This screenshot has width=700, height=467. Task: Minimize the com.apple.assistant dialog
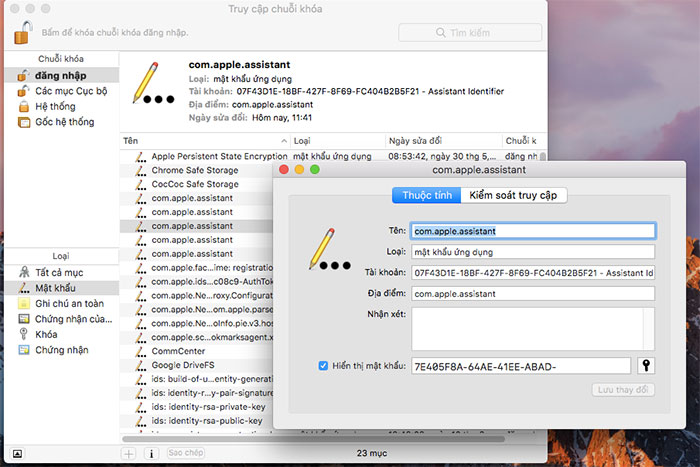pyautogui.click(x=299, y=170)
